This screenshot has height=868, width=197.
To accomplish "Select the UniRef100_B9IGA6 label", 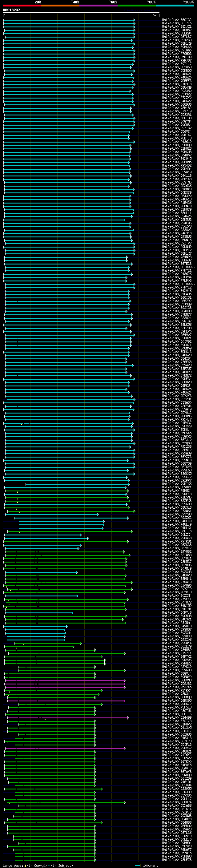I will tap(177, 50).
